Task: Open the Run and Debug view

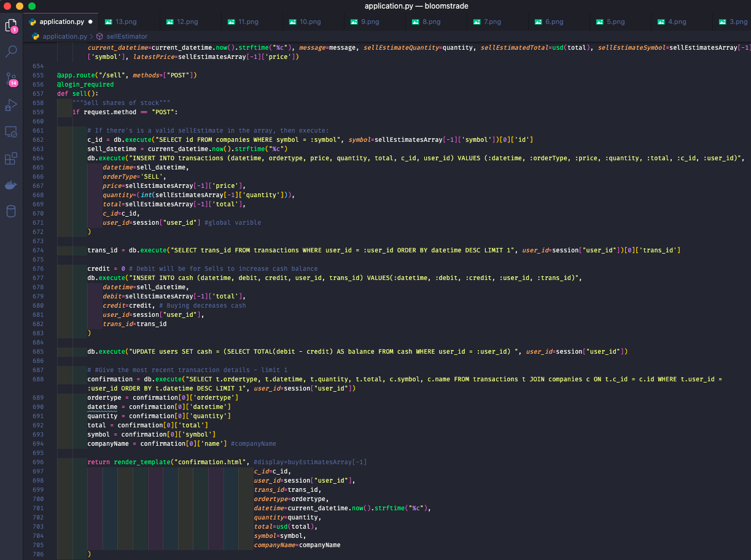Action: click(x=11, y=105)
